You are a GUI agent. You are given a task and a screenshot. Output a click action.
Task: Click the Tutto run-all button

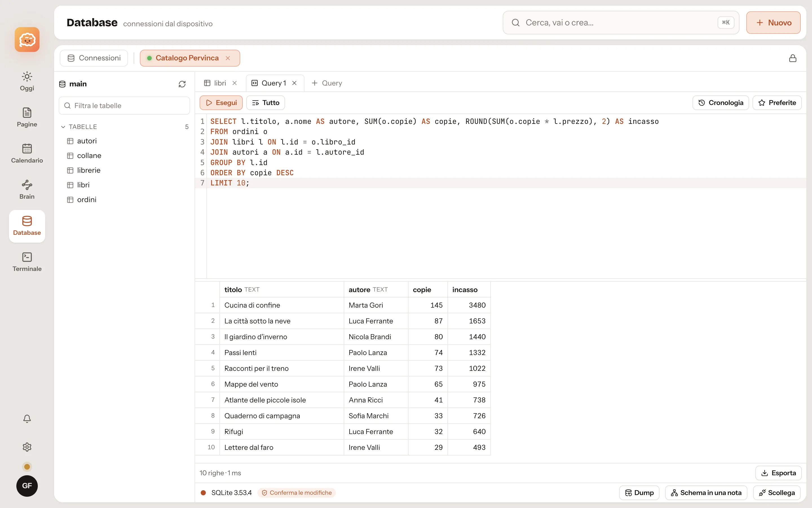point(265,102)
